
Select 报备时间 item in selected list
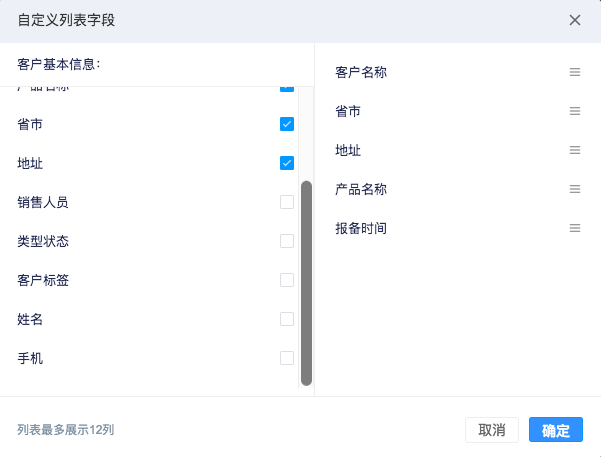[x=458, y=228]
